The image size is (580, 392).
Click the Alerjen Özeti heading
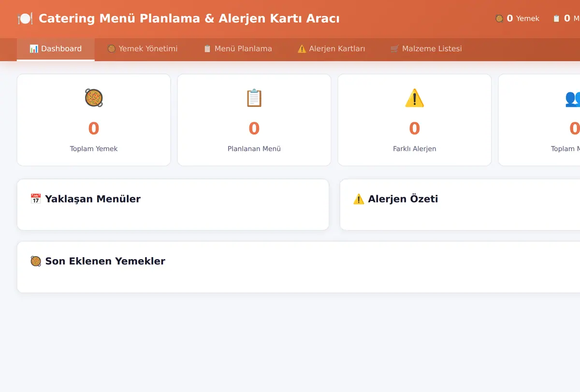pyautogui.click(x=403, y=199)
